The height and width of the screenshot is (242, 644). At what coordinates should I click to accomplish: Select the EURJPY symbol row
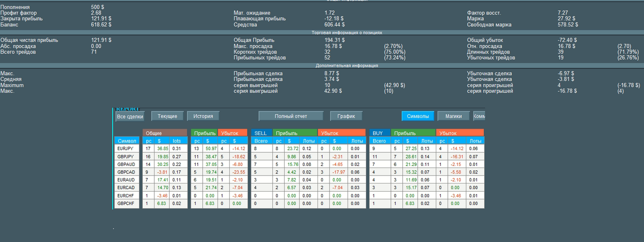pyautogui.click(x=127, y=148)
